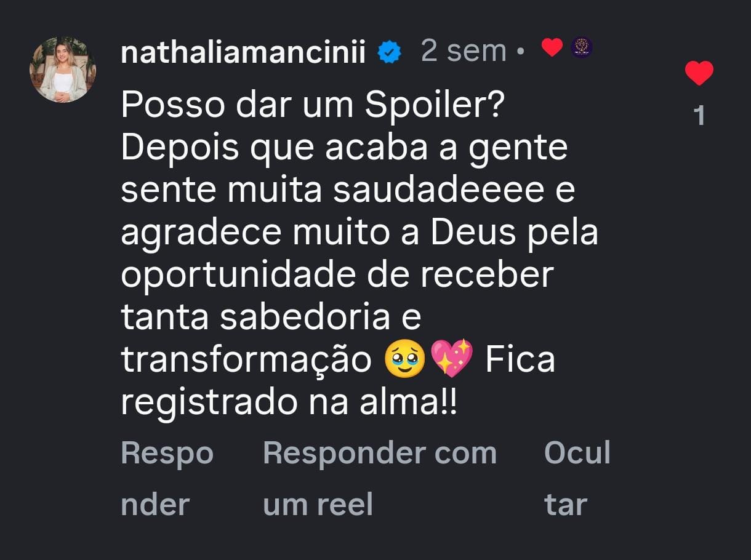
Task: Click the verified badge beside nathaliamancinii
Action: click(x=389, y=52)
